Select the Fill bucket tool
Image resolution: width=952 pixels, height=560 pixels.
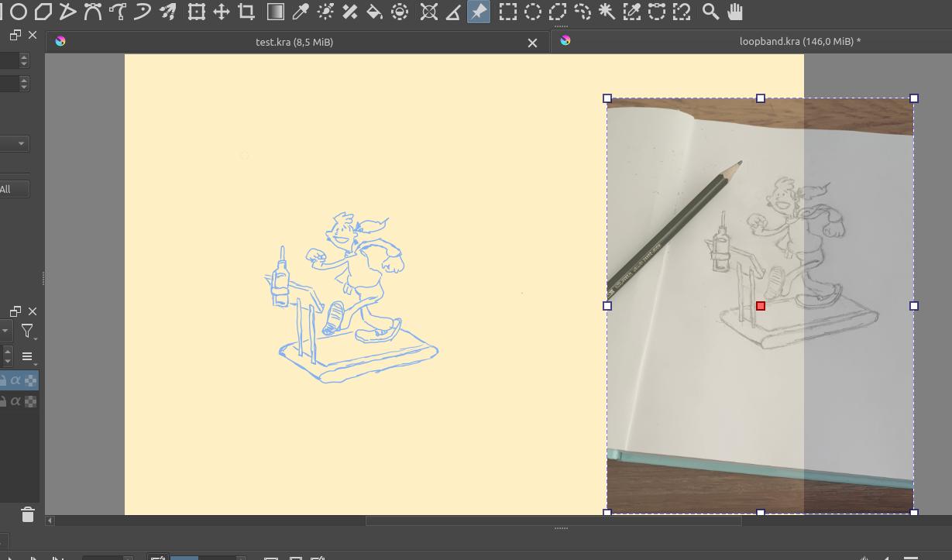click(x=374, y=12)
